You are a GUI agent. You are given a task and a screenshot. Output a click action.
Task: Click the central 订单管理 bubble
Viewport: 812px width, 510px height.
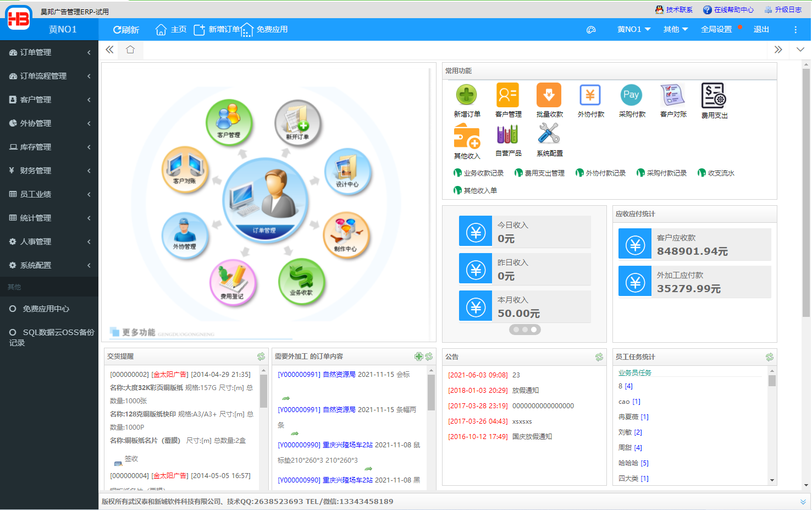tap(265, 200)
